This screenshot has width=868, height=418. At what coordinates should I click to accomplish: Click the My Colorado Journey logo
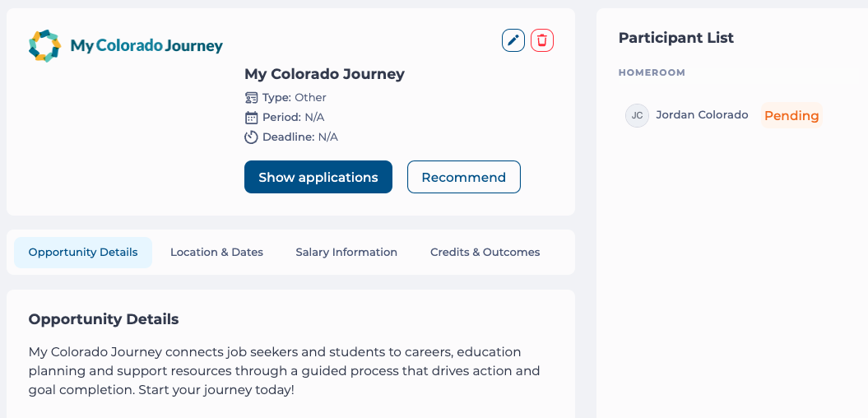point(126,45)
